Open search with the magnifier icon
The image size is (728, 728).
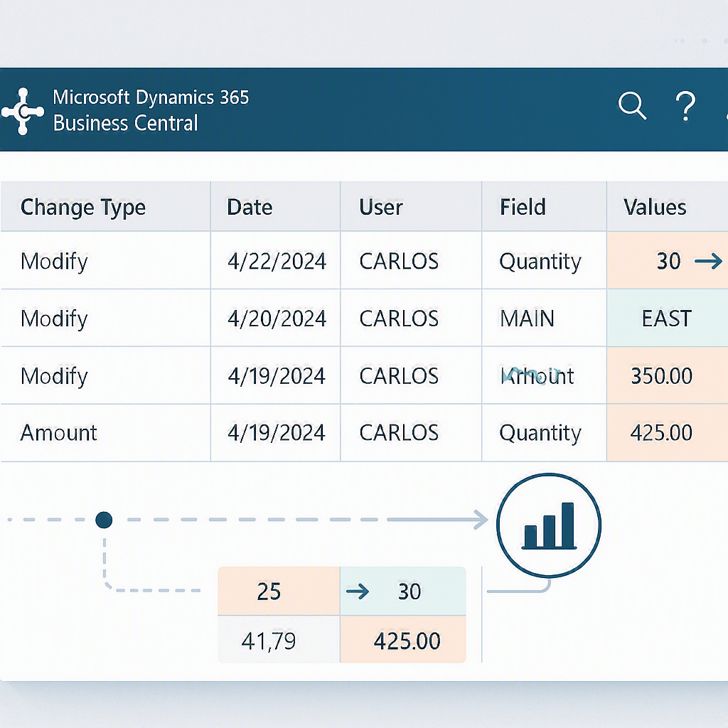tap(632, 105)
